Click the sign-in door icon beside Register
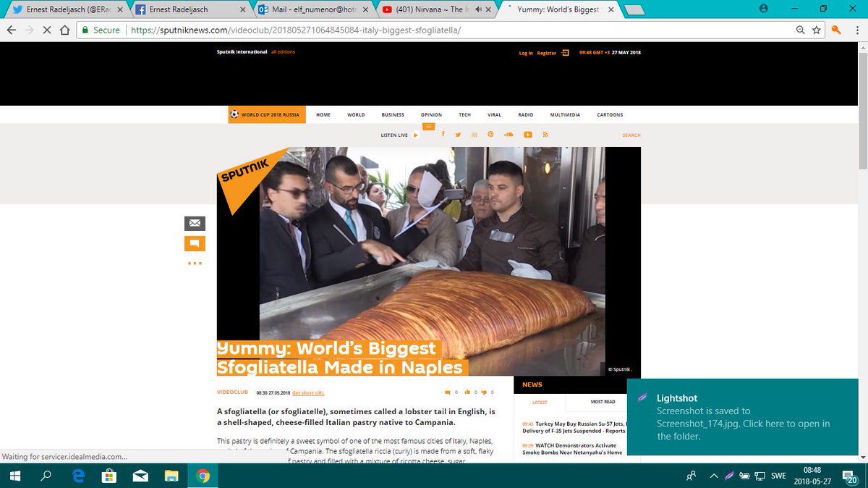The width and height of the screenshot is (868, 488). tap(565, 52)
